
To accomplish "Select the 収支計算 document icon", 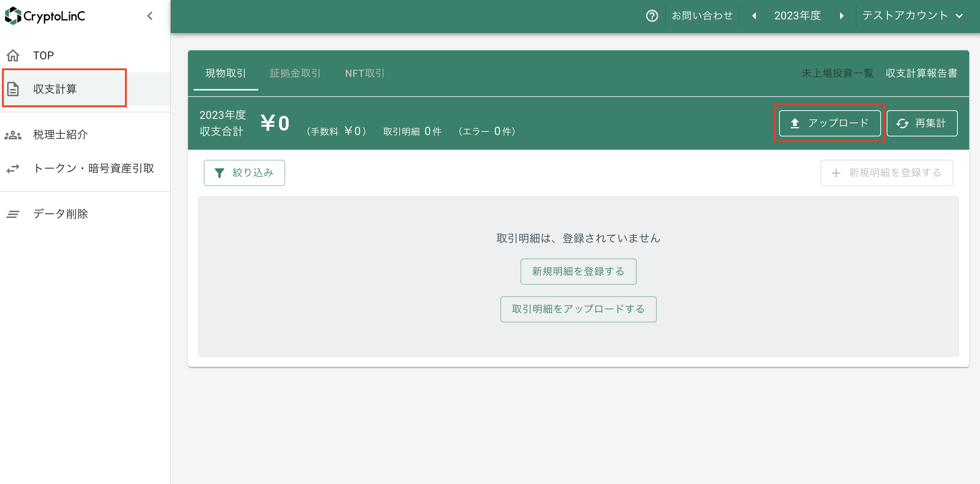I will [x=13, y=88].
